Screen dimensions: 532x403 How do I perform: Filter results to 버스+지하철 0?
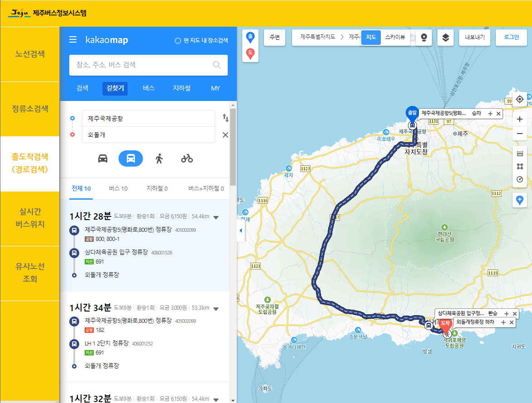click(x=206, y=188)
